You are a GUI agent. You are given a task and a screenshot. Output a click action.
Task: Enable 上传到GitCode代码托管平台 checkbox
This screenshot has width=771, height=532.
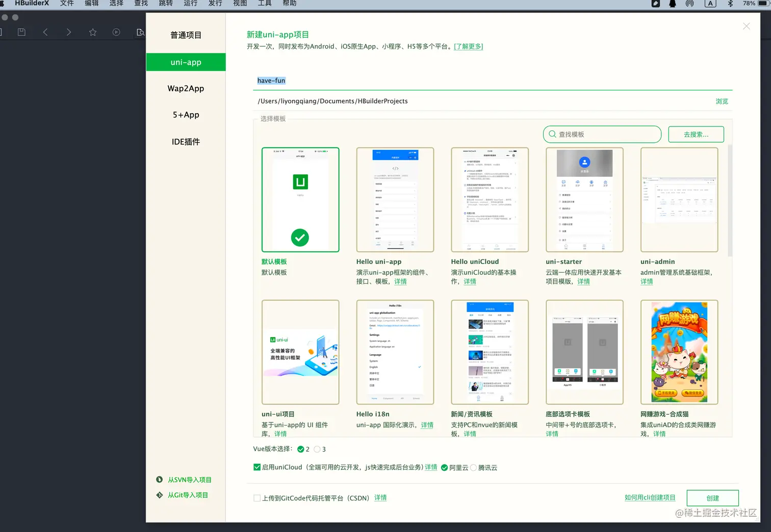tap(257, 498)
